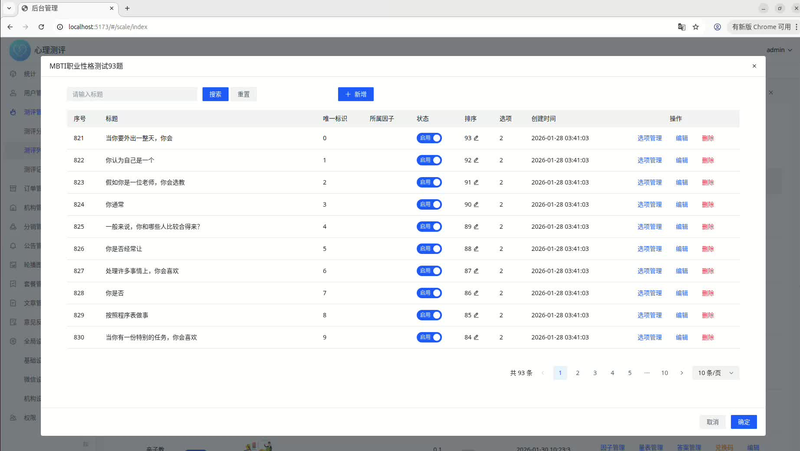Select the 后台管理 browser tab

click(x=67, y=8)
